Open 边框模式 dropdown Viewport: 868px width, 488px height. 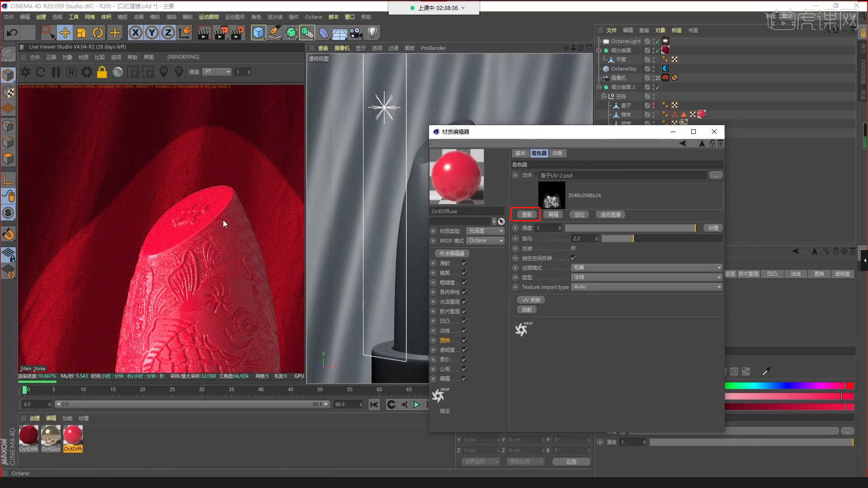pyautogui.click(x=647, y=267)
